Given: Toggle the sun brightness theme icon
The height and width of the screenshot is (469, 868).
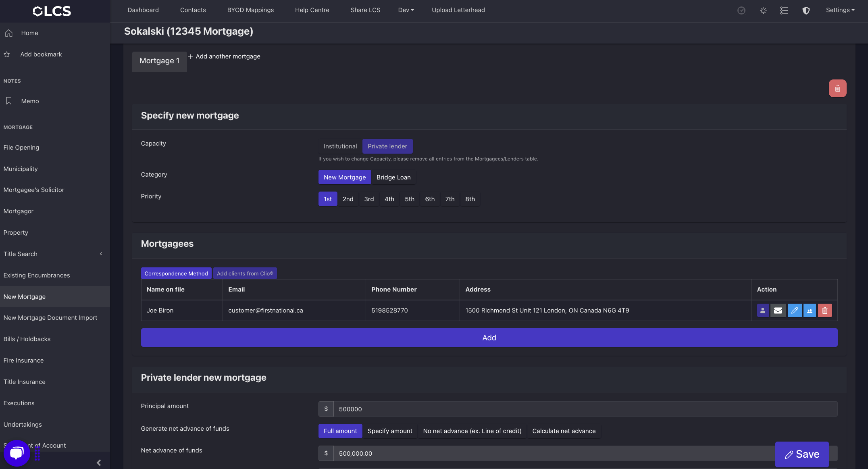Looking at the screenshot, I should [763, 10].
